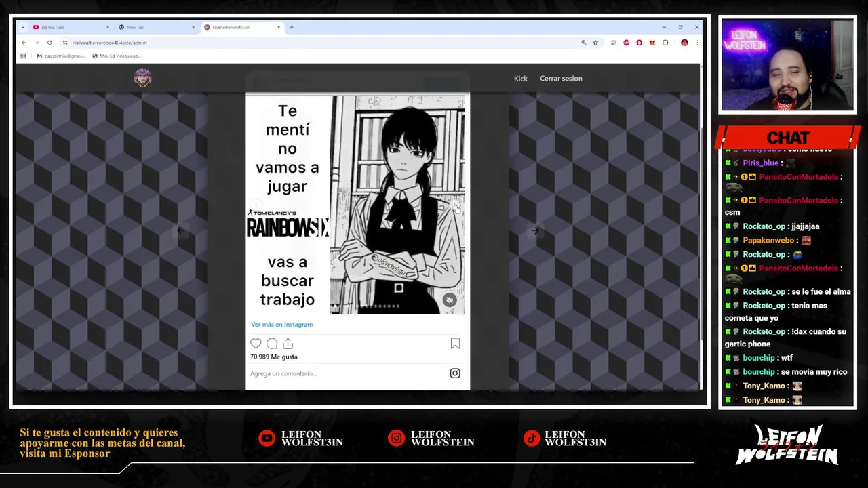Unmute the embedded Instagram video
The image size is (868, 488).
449,300
